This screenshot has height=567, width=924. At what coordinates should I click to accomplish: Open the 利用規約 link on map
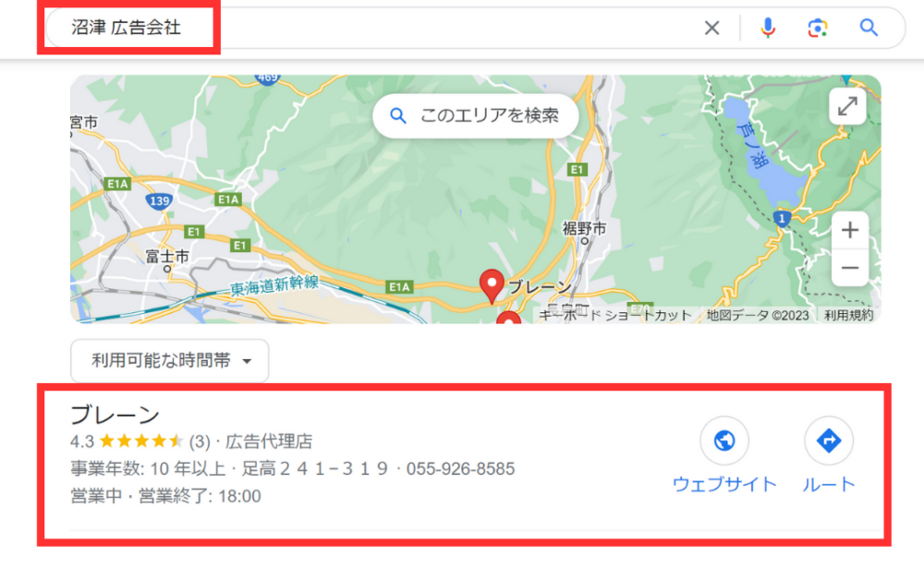(x=848, y=316)
